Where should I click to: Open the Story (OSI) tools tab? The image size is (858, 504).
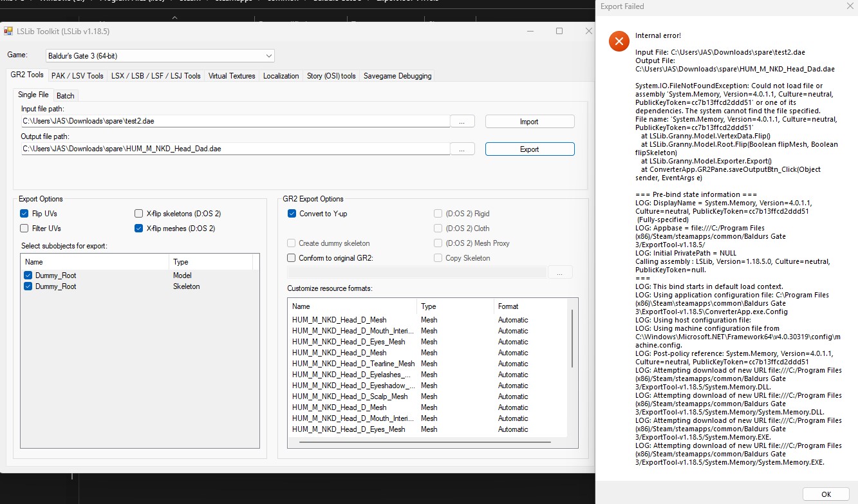pos(331,75)
